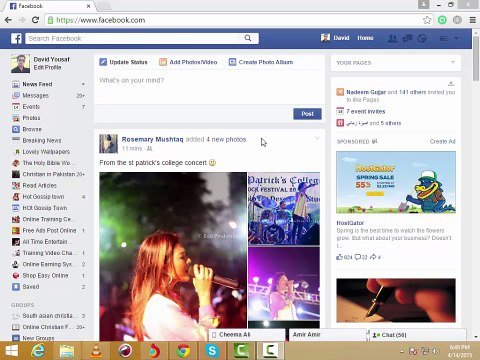The width and height of the screenshot is (480, 360).
Task: Open friend requests icon in header
Action: coord(393,38)
